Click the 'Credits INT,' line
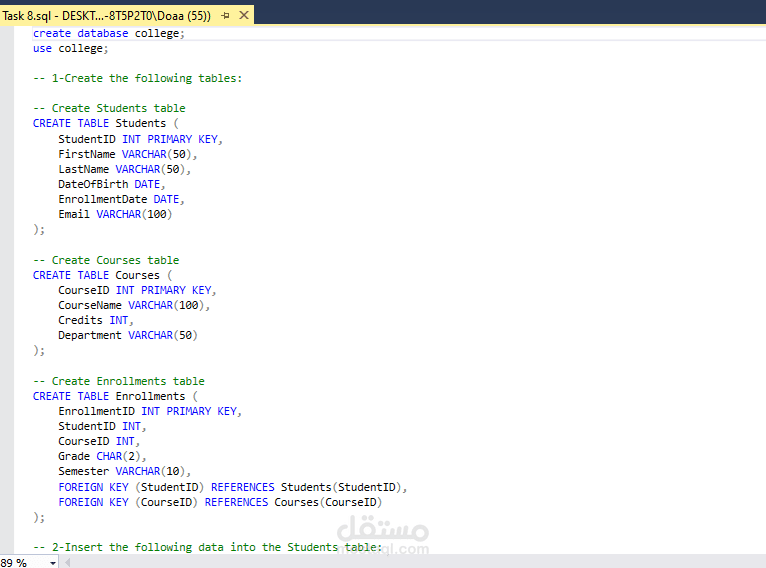This screenshot has height=568, width=766. pyautogui.click(x=96, y=320)
